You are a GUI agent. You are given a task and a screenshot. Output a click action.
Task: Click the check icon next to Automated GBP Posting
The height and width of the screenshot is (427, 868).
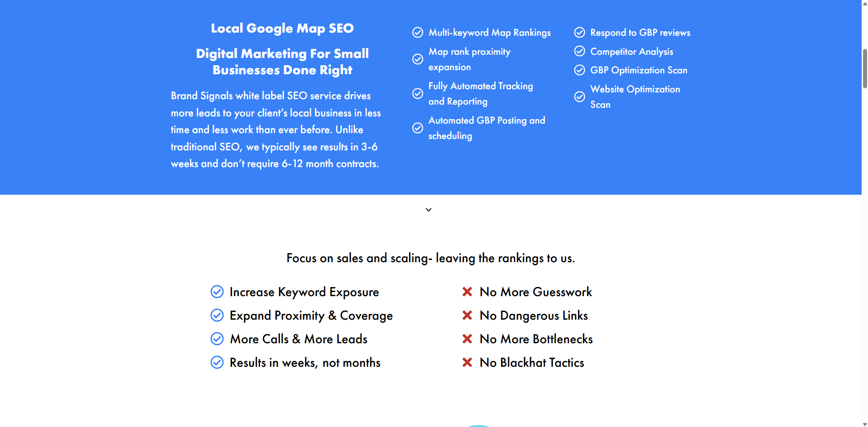[417, 128]
